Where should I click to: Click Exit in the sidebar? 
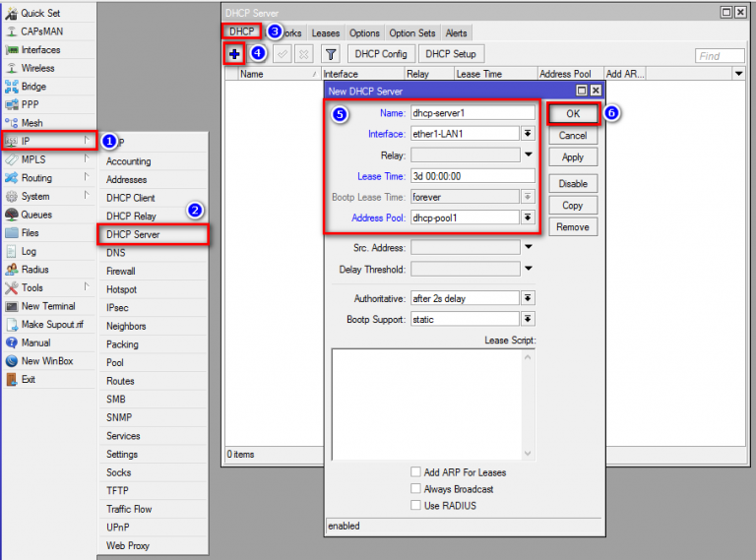pos(28,379)
